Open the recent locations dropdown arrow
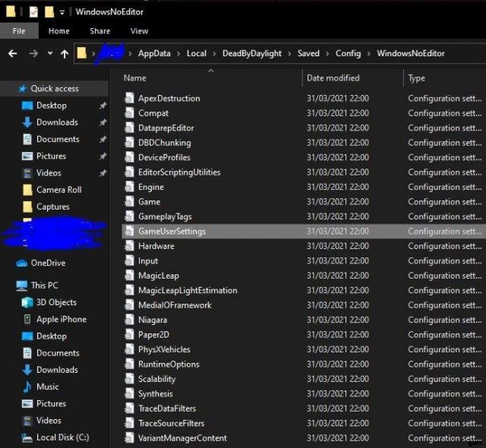Image resolution: width=486 pixels, height=448 pixels. point(50,53)
